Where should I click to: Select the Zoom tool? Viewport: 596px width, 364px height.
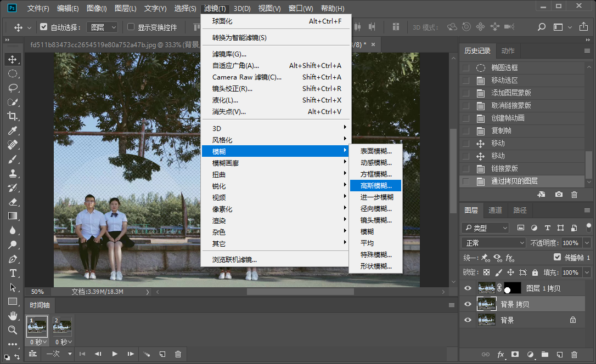click(x=13, y=330)
